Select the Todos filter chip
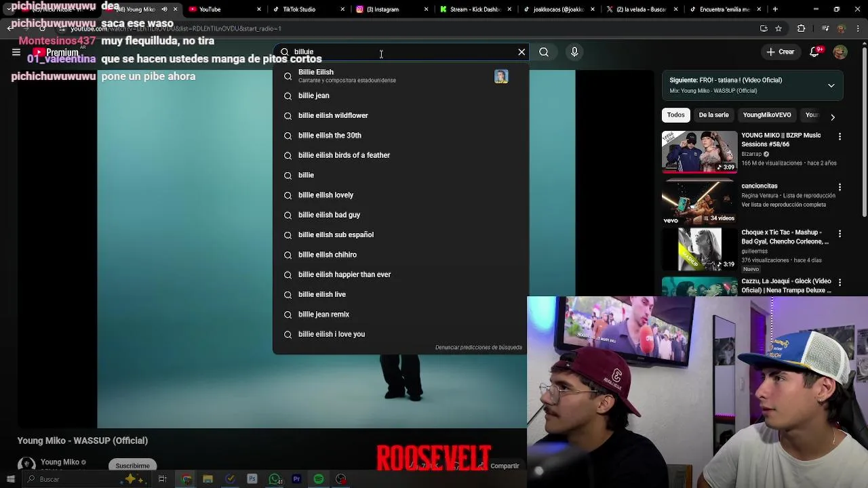Viewport: 868px width, 488px height. pos(676,115)
